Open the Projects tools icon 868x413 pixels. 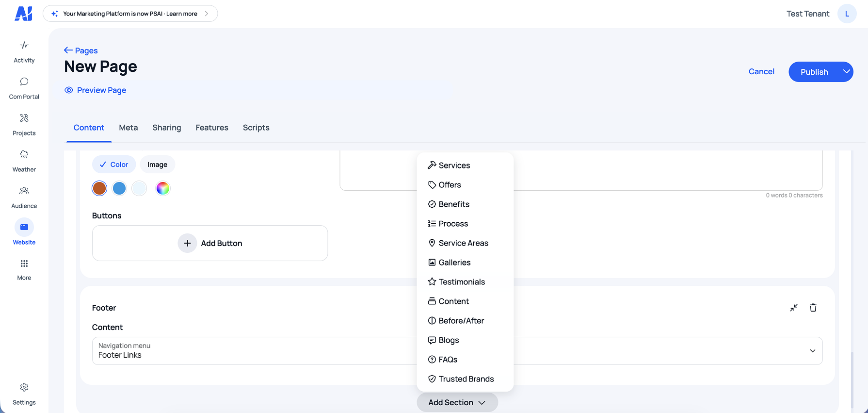(24, 118)
